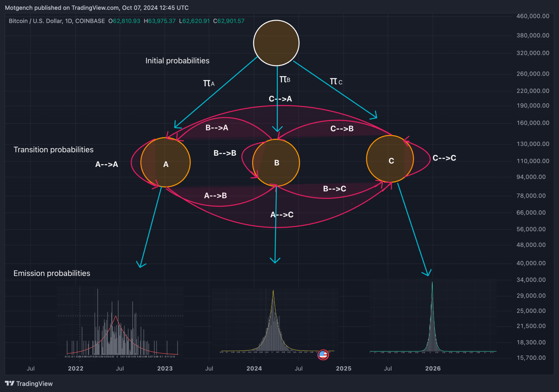Select the state B circle
559x392 pixels.
point(276,163)
